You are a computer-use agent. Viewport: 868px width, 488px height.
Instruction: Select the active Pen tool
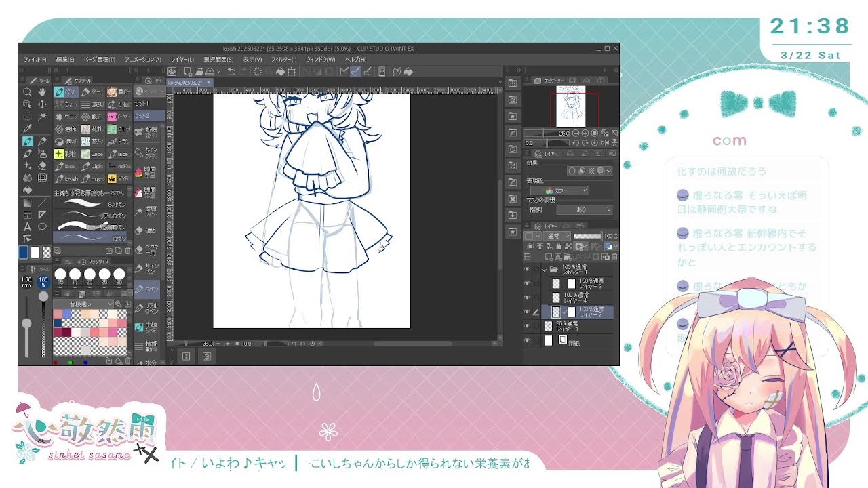27,142
